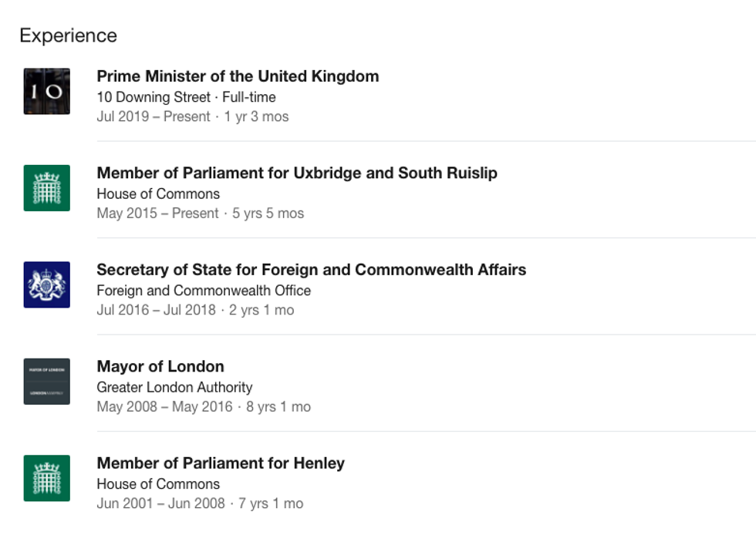Click the 10 Downing Street company name
The height and width of the screenshot is (535, 756).
pyautogui.click(x=154, y=97)
